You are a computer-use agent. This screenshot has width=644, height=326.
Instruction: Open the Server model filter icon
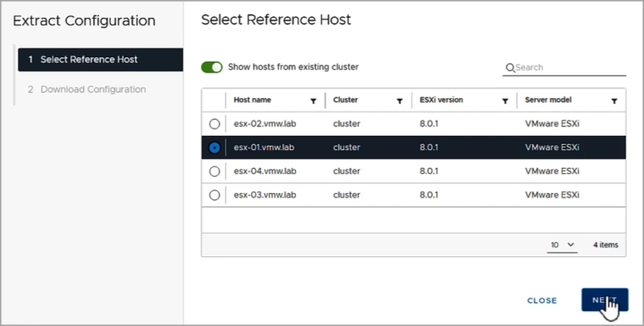tap(614, 101)
